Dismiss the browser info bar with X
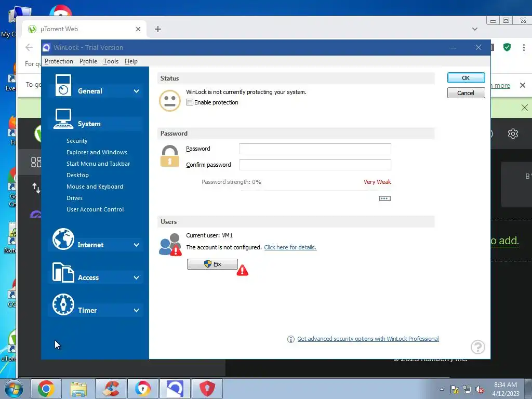The image size is (532, 399). pos(523,85)
